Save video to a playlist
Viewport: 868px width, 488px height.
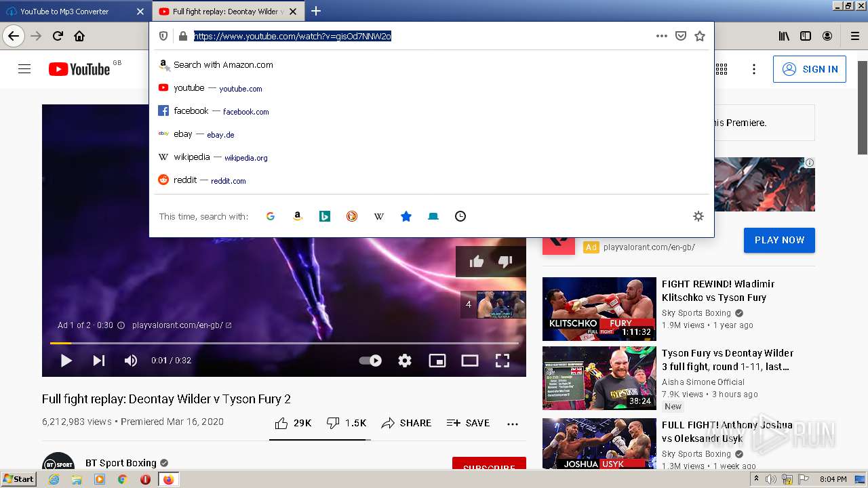468,423
